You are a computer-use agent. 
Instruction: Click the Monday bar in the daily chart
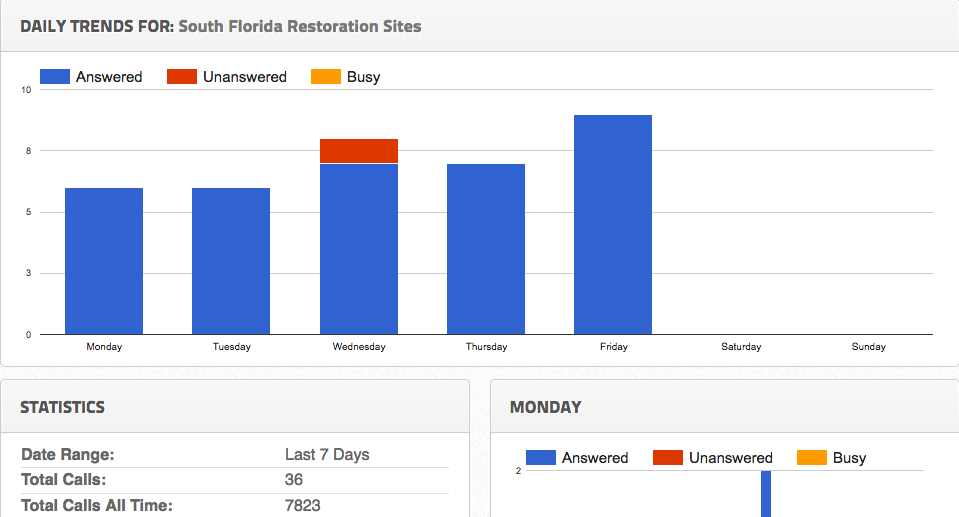[x=104, y=261]
